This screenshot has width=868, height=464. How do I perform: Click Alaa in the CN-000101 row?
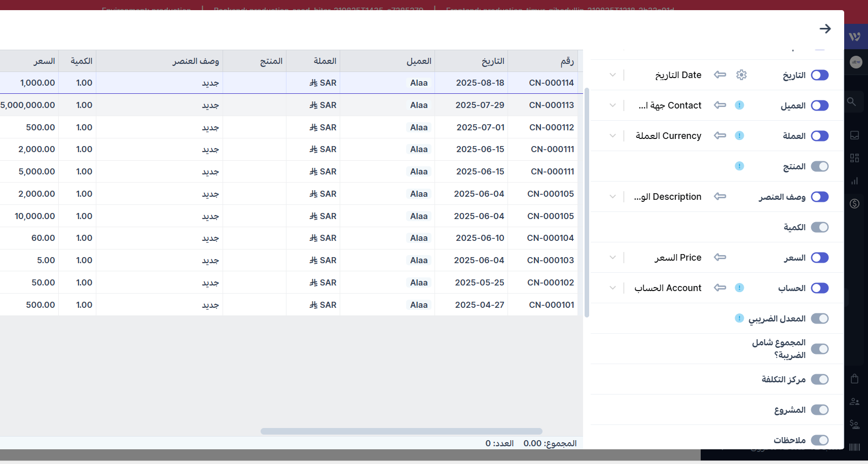[x=419, y=305]
